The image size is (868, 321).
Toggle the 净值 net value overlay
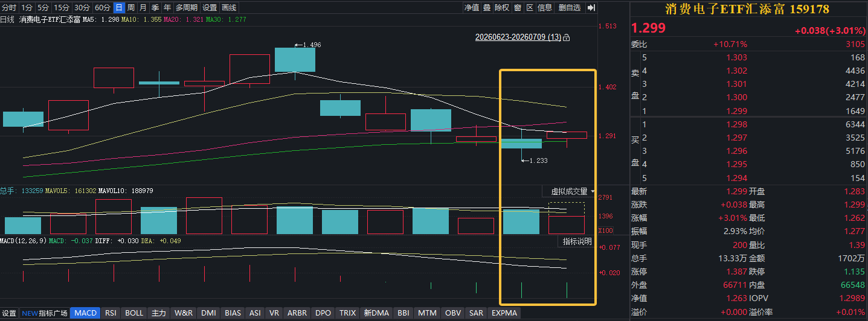click(x=471, y=8)
